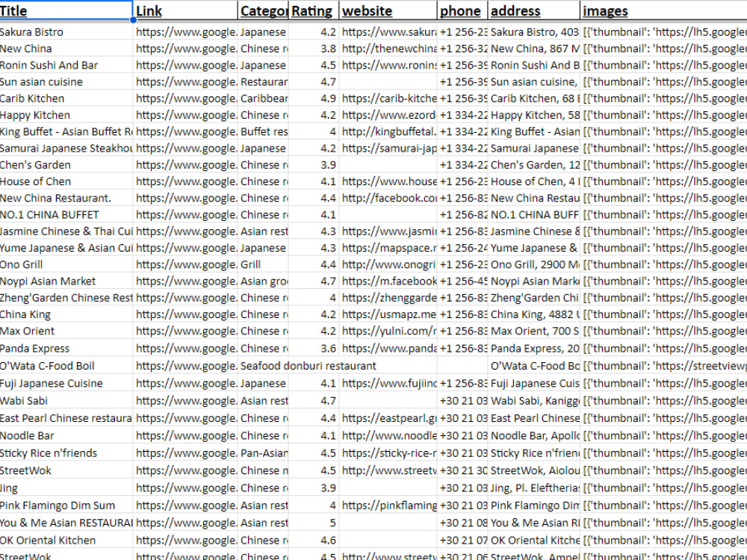Select the Noypi Asian Market title cell
The image size is (747, 560).
(66, 281)
